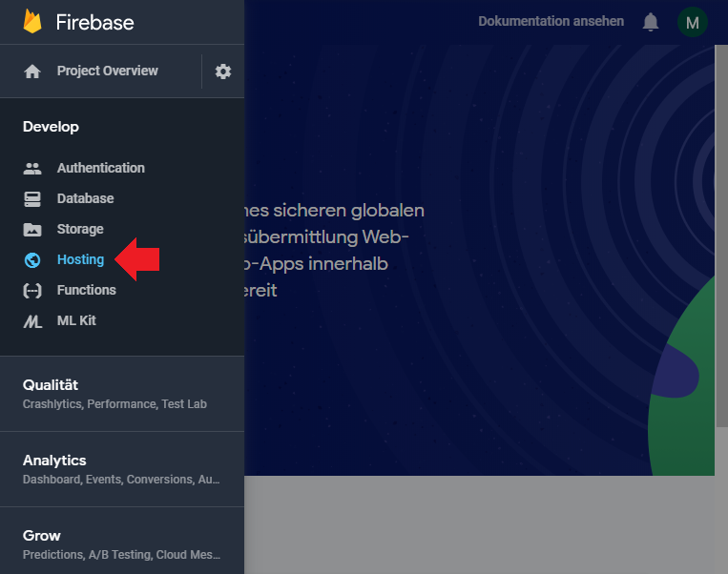
Task: Open the Functions section
Action: (87, 290)
